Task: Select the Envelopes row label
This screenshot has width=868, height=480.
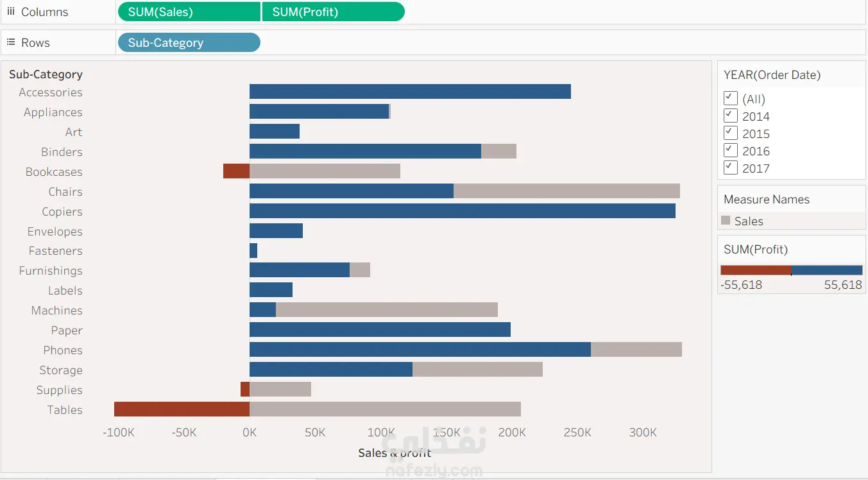Action: pos(55,232)
